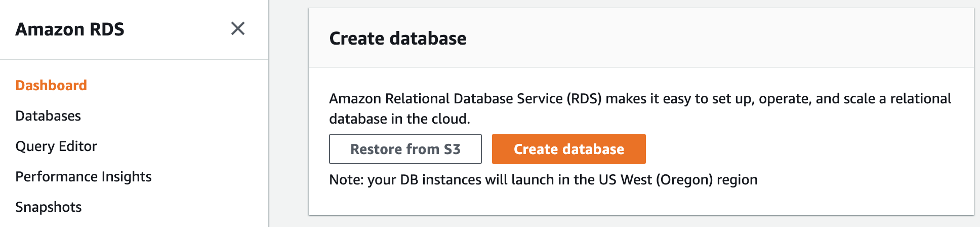Go to Databases in the navigation
This screenshot has height=227, width=980.
(x=48, y=116)
